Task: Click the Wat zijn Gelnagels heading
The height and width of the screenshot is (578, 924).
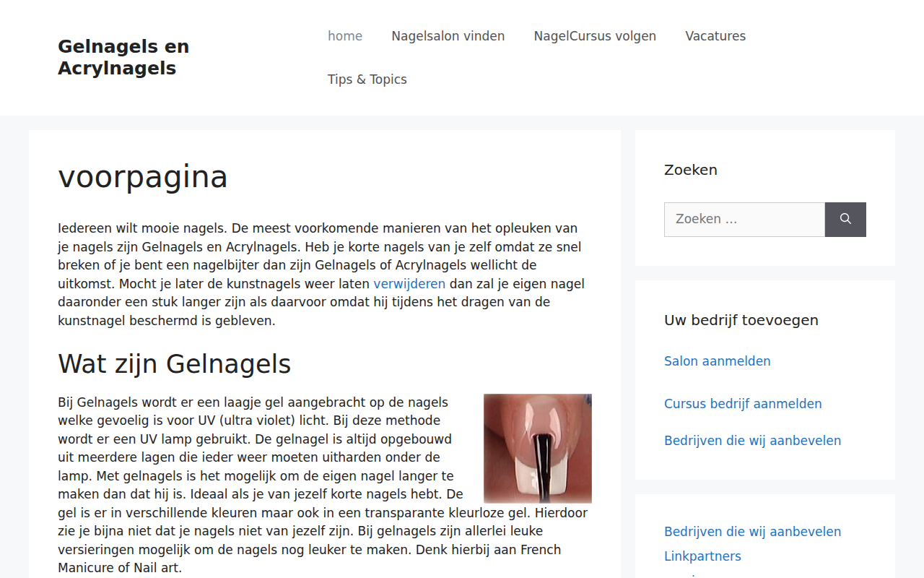Action: tap(174, 364)
